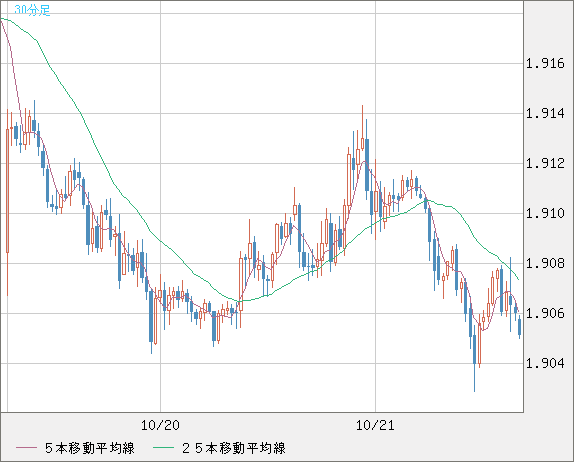Click the purple 5-period legend line sample

pos(26,448)
